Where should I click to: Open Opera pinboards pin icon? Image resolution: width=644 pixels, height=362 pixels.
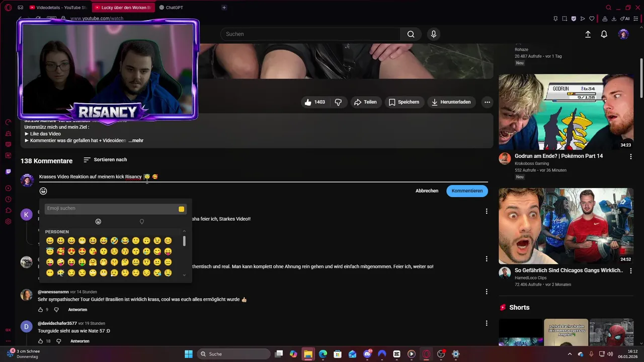[555, 19]
